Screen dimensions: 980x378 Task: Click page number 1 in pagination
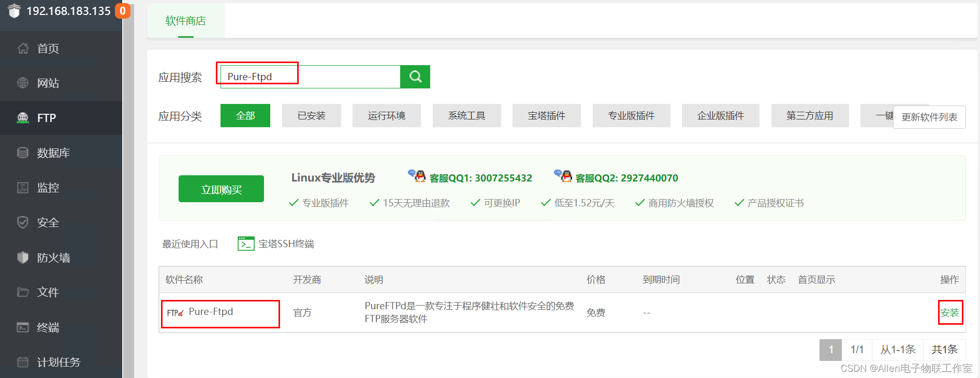(x=831, y=350)
